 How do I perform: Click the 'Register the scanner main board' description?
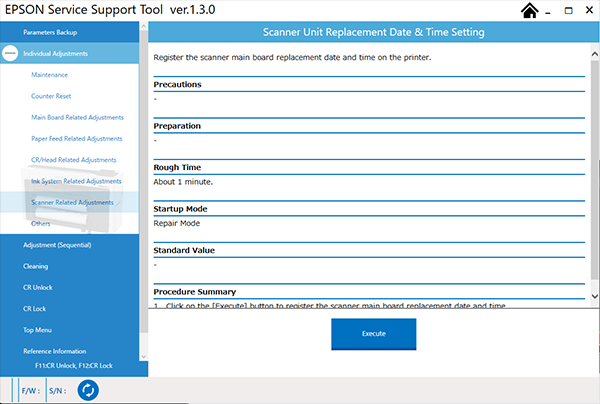(x=292, y=57)
